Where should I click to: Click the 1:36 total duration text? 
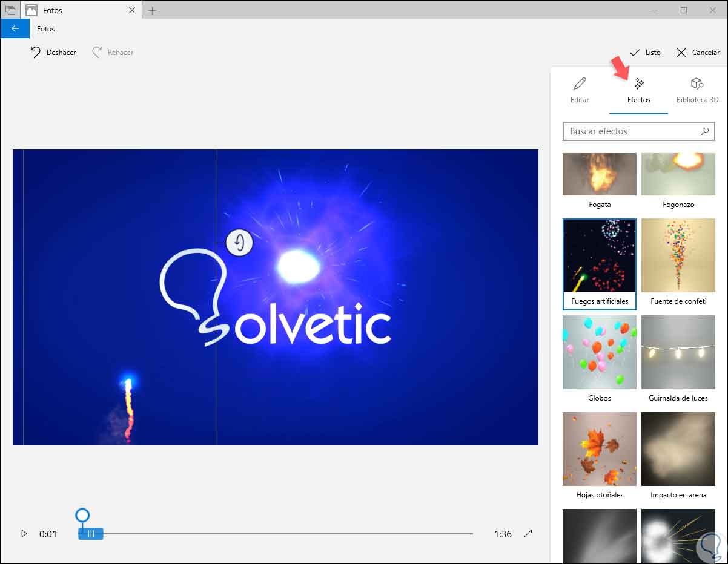point(503,534)
